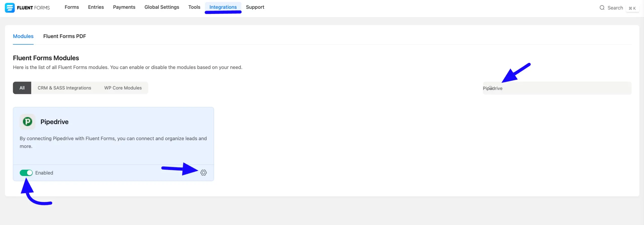The height and width of the screenshot is (225, 644).
Task: Click the ⌘K shortcut badge
Action: (x=632, y=8)
